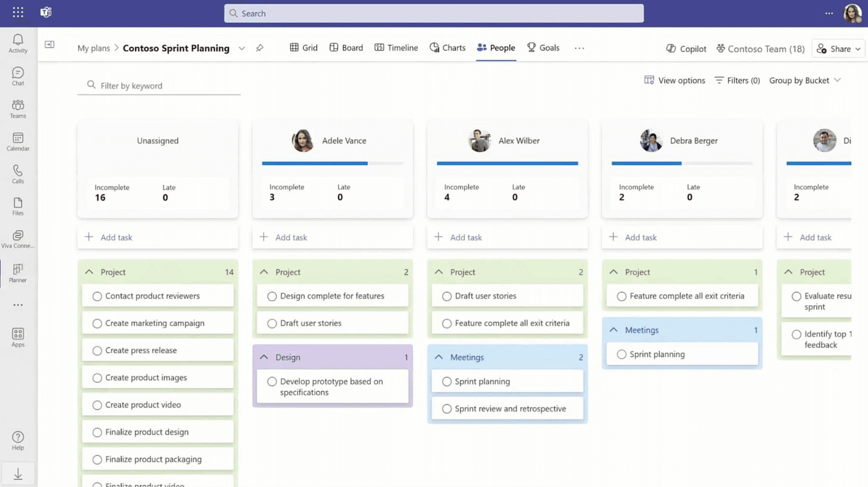
Task: Add task for Debra Berger
Action: click(682, 237)
